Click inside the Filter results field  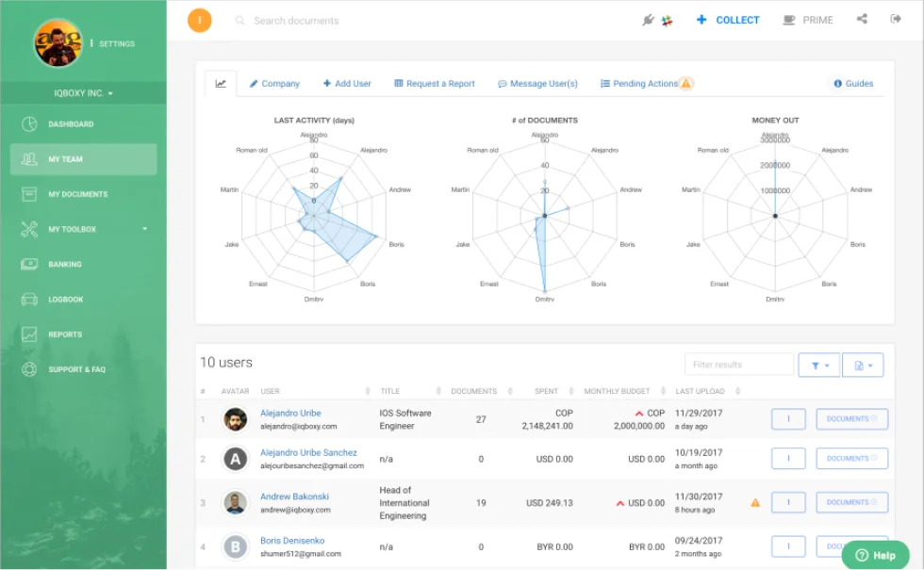(x=740, y=365)
